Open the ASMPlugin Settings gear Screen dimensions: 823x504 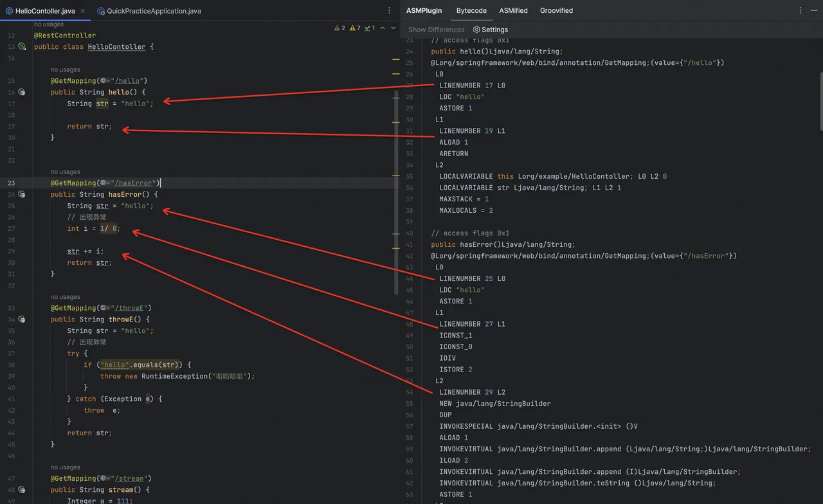[x=490, y=30]
